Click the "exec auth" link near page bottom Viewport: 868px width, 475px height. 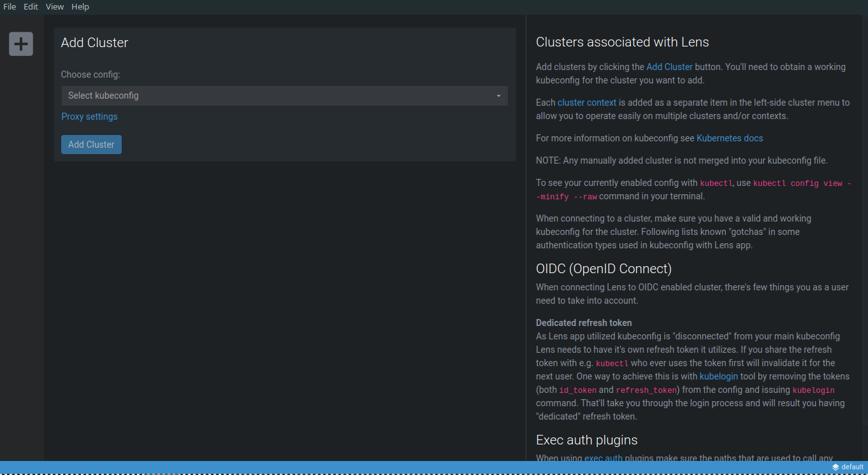(603, 458)
